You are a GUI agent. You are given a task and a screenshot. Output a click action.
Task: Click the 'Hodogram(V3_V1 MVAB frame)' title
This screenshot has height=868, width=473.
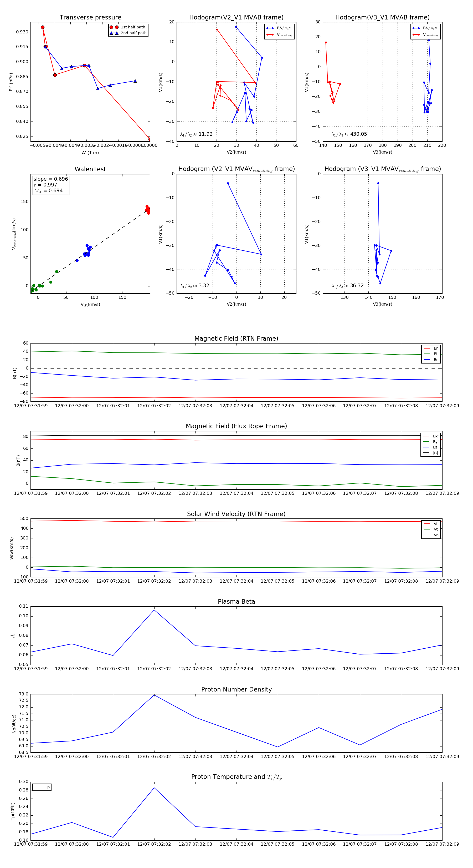pos(382,18)
